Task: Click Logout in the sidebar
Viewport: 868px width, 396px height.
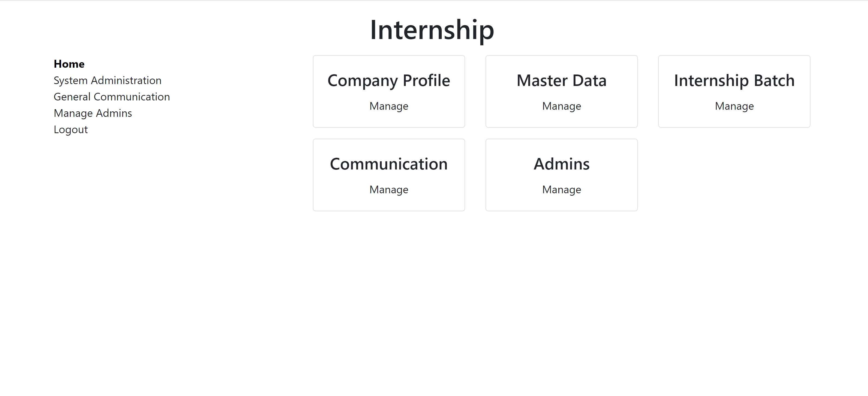Action: point(70,130)
